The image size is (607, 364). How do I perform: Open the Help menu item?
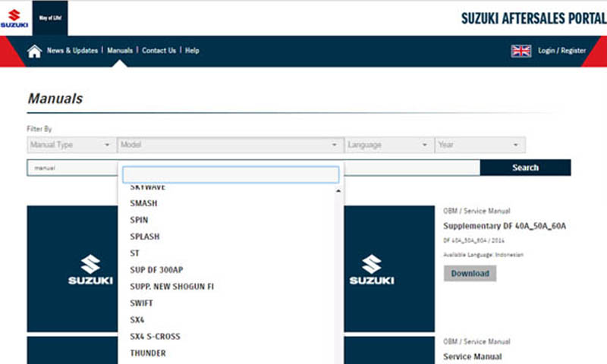click(x=192, y=50)
